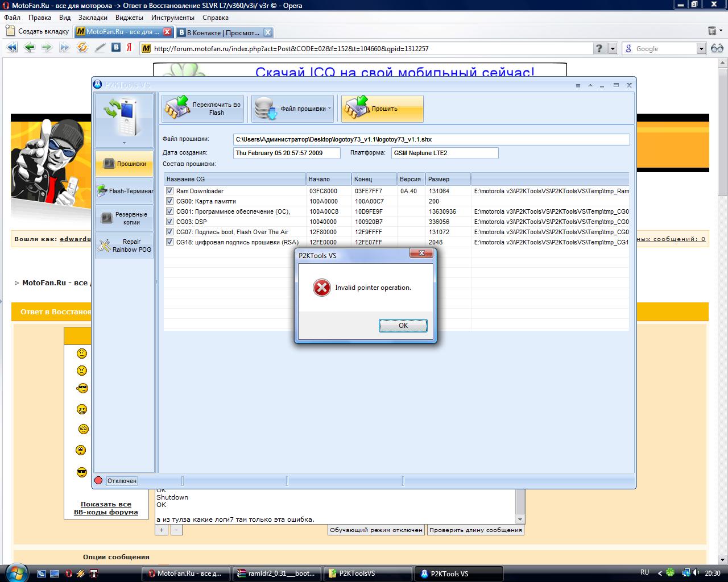Click the Название CG column header
Image resolution: width=728 pixels, height=582 pixels.
(x=235, y=179)
